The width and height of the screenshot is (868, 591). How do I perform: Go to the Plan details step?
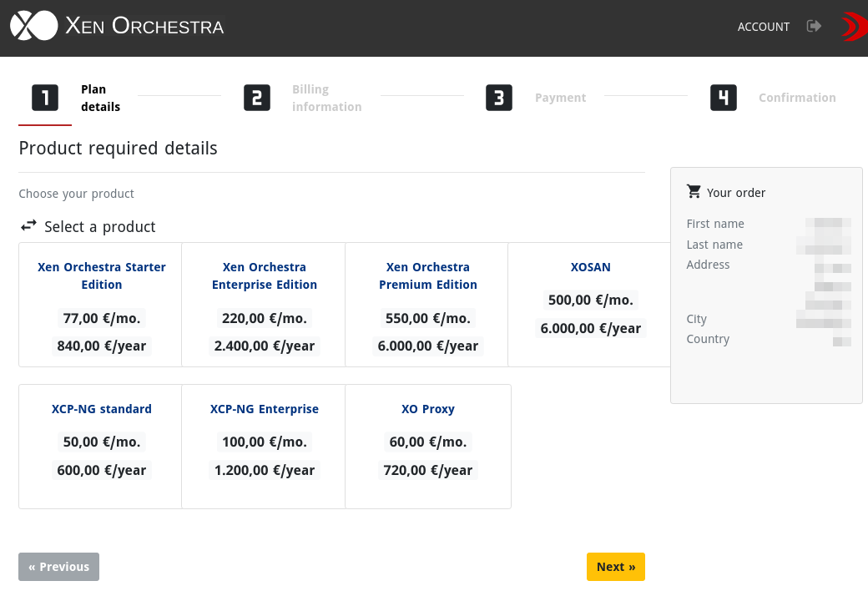point(100,98)
